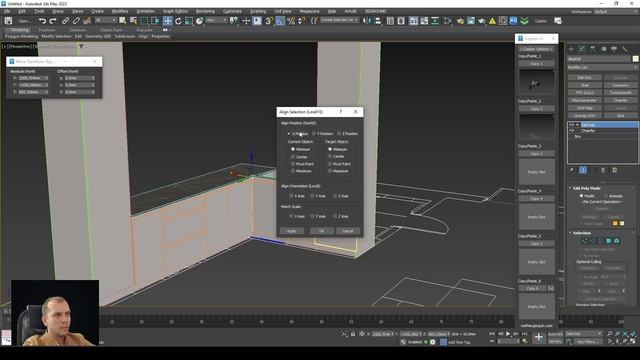Activate the Select and Rotate tool

[178, 20]
